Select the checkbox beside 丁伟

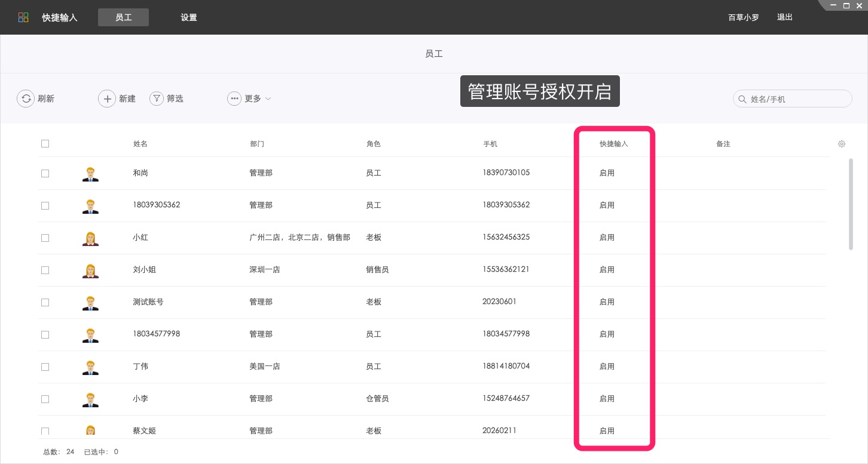[45, 367]
